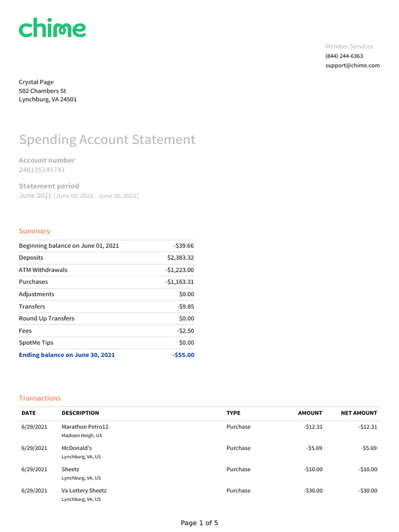399x532 pixels.
Task: Click the SpotMe Tips label
Action: click(x=36, y=343)
